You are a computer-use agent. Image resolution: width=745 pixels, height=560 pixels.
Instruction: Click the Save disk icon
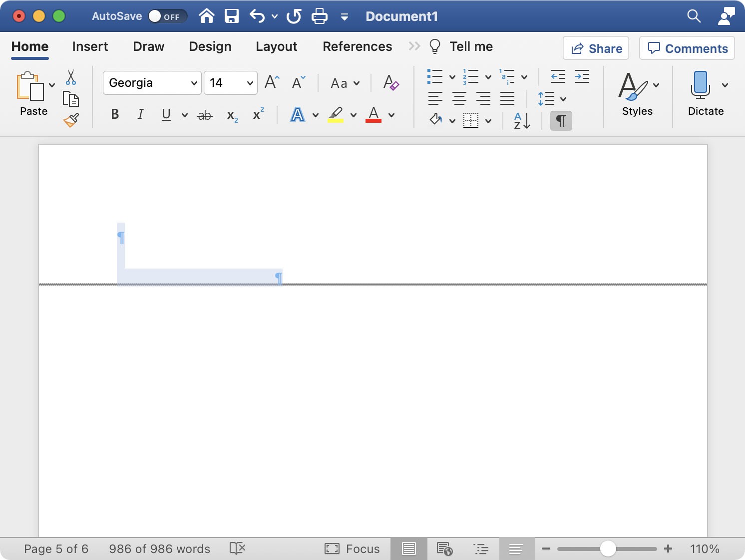pos(232,16)
